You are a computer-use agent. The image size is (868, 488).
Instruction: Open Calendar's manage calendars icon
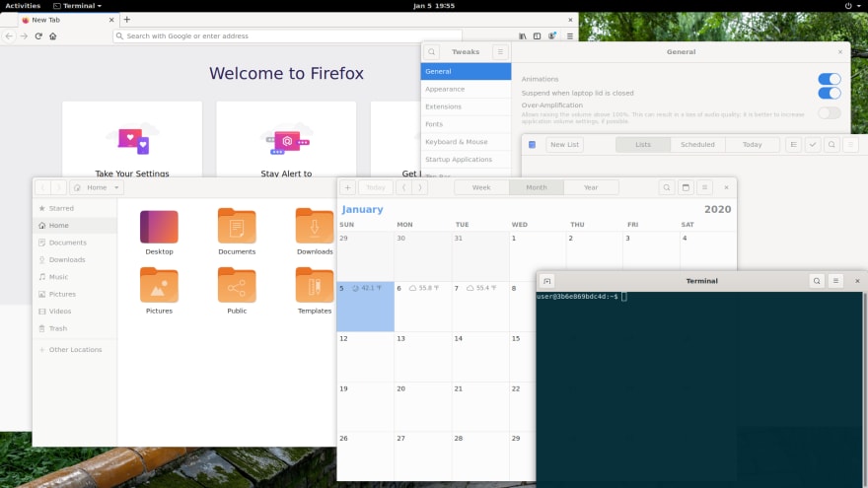686,187
